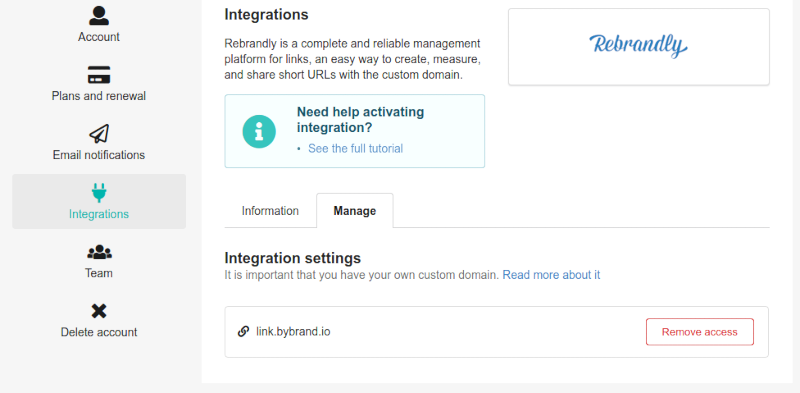This screenshot has width=800, height=393.
Task: Open the See the full tutorial link
Action: 356,149
